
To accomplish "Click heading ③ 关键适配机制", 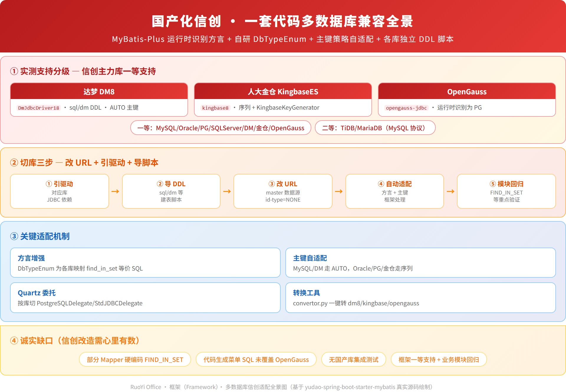I will coord(40,236).
